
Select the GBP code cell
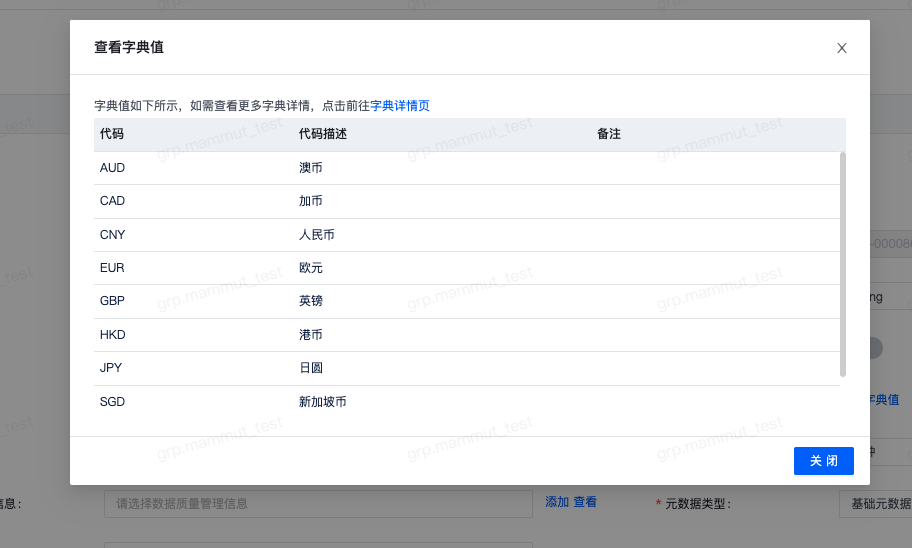[x=112, y=301]
